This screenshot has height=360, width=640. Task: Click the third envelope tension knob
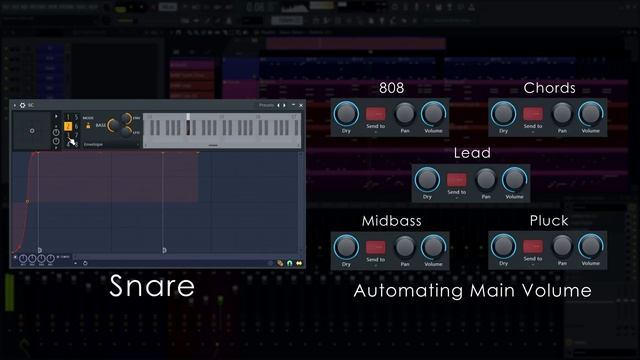[41, 258]
